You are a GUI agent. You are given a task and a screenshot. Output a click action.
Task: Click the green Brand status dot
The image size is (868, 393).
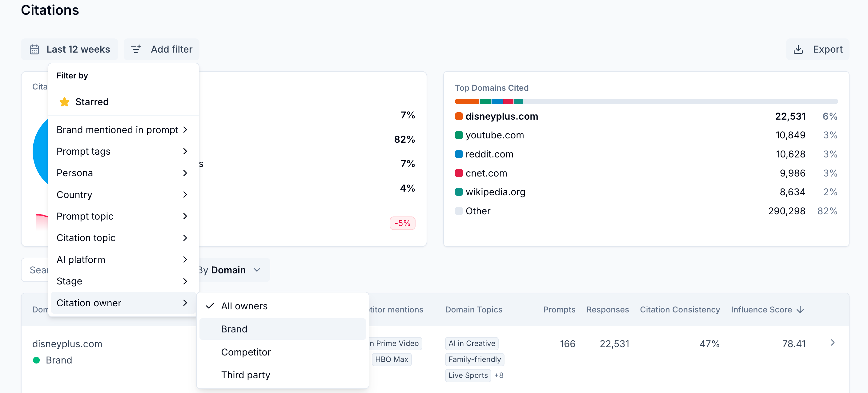click(x=36, y=360)
